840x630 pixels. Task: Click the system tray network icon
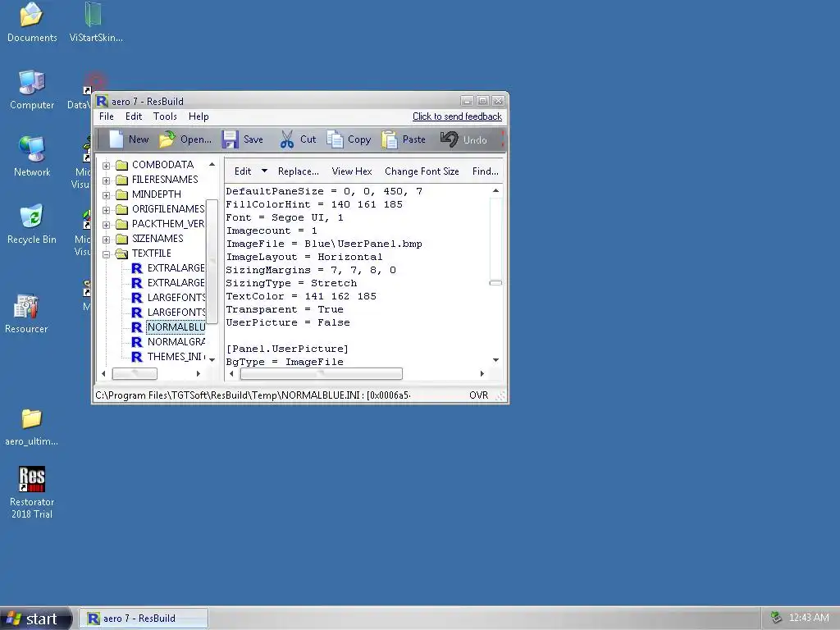(x=775, y=618)
